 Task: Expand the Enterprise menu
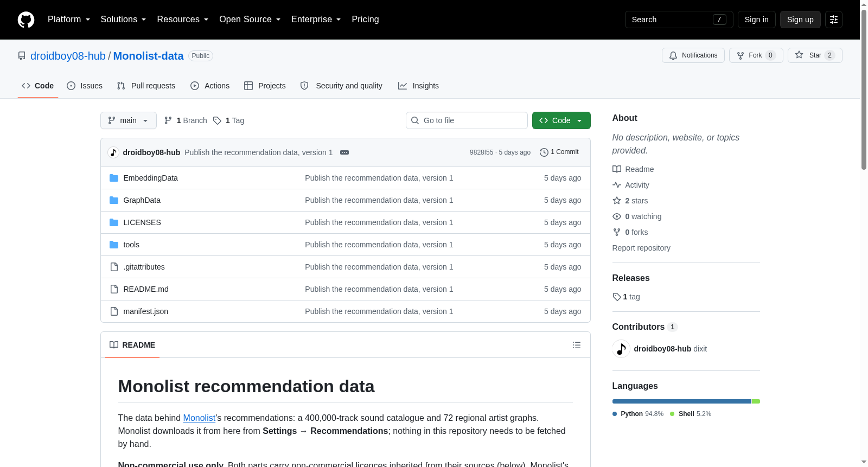coord(316,20)
